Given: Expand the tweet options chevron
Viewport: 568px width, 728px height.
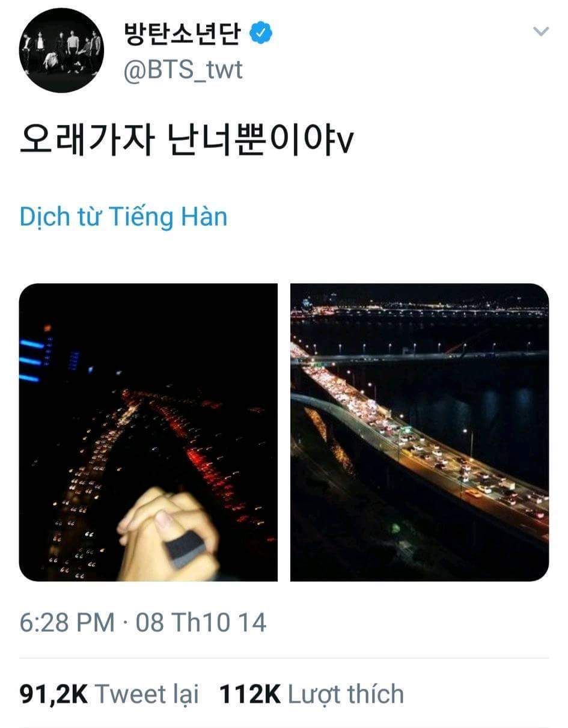Looking at the screenshot, I should (541, 31).
